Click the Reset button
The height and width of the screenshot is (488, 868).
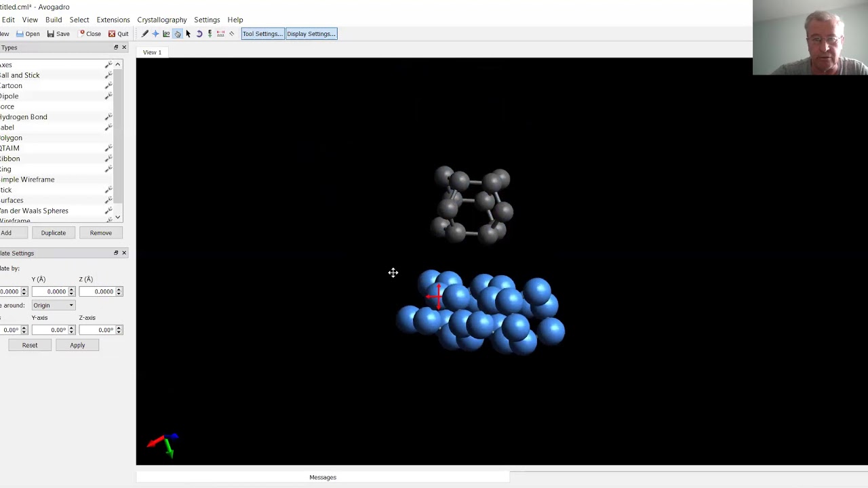30,345
